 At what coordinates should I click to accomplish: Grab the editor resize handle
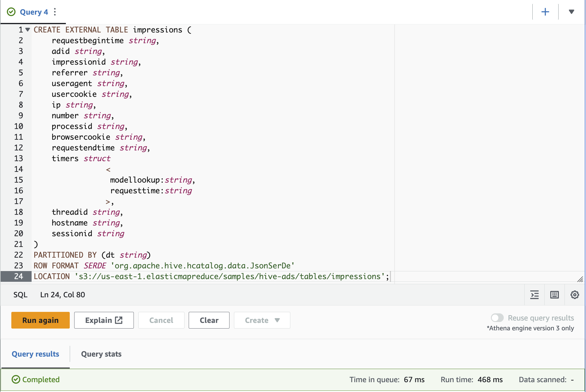click(580, 279)
